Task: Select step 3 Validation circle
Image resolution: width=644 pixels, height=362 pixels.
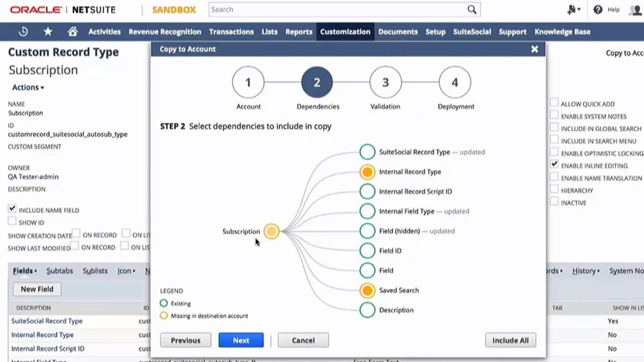Action: tap(386, 82)
